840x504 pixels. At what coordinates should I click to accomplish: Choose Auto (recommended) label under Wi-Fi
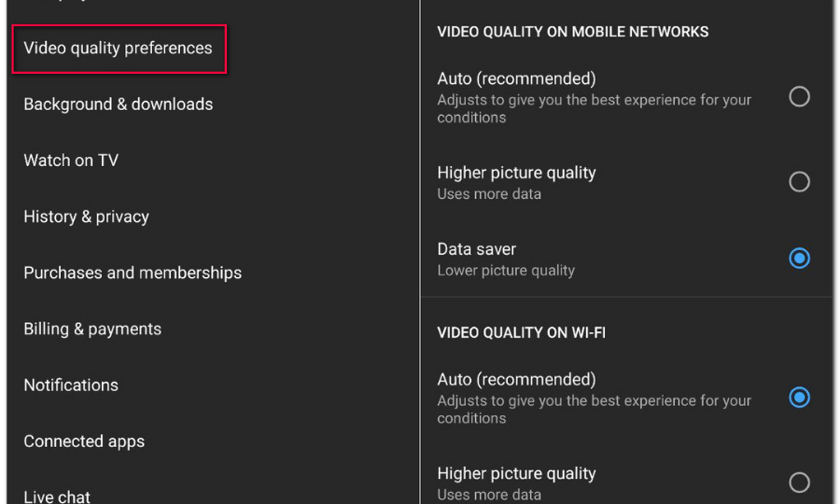tap(516, 380)
